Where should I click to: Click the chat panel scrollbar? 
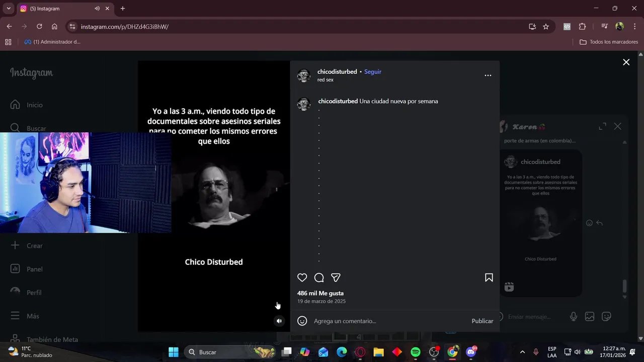pyautogui.click(x=624, y=286)
